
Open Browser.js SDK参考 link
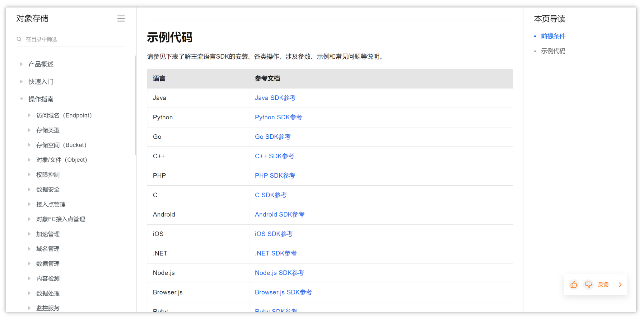[x=283, y=292]
